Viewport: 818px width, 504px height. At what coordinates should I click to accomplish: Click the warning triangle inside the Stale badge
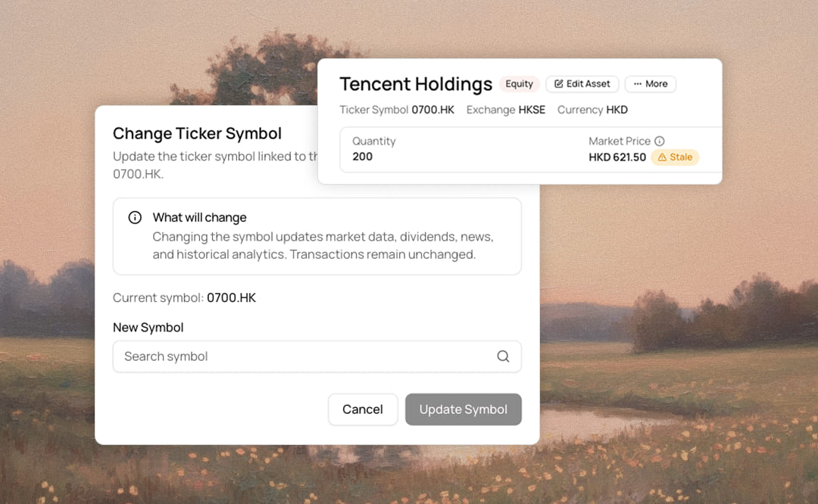point(660,157)
